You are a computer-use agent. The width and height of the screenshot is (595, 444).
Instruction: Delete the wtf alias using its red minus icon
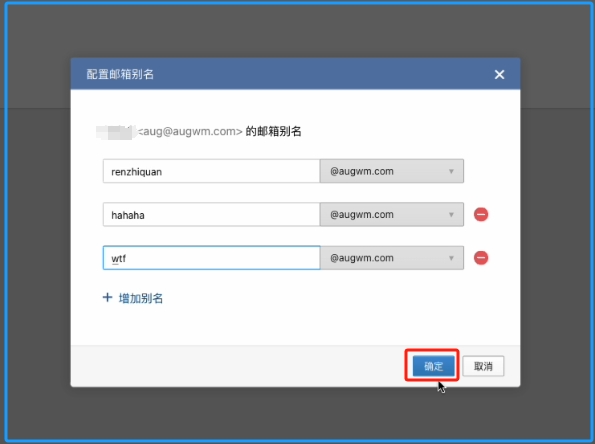coord(481,258)
